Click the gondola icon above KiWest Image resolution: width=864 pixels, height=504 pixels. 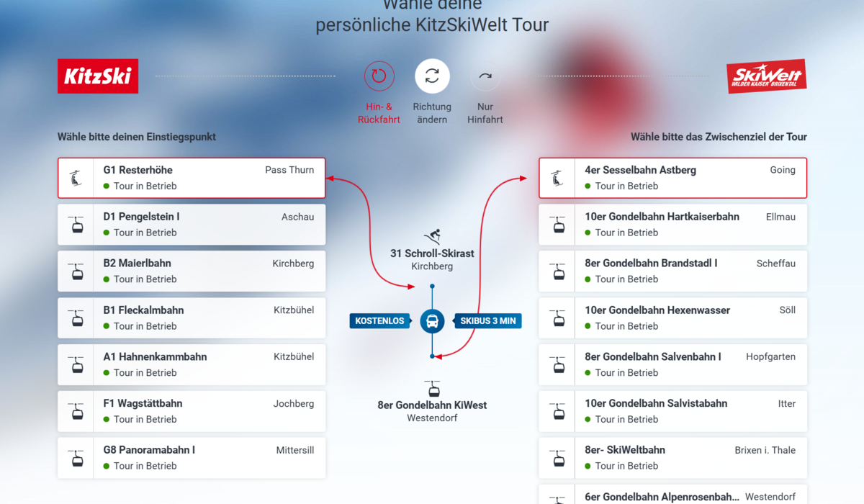tap(433, 389)
